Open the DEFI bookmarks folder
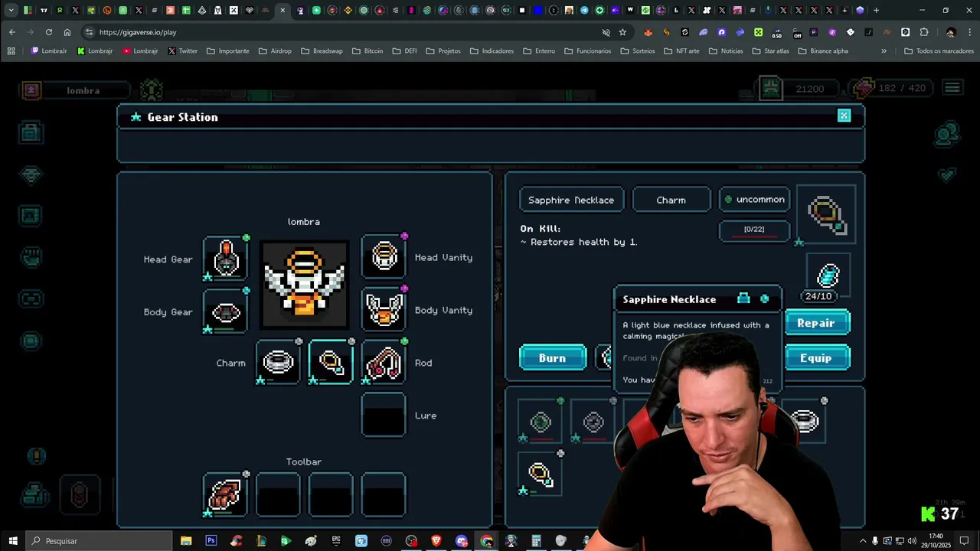Viewport: 980px width, 551px height. (x=404, y=51)
